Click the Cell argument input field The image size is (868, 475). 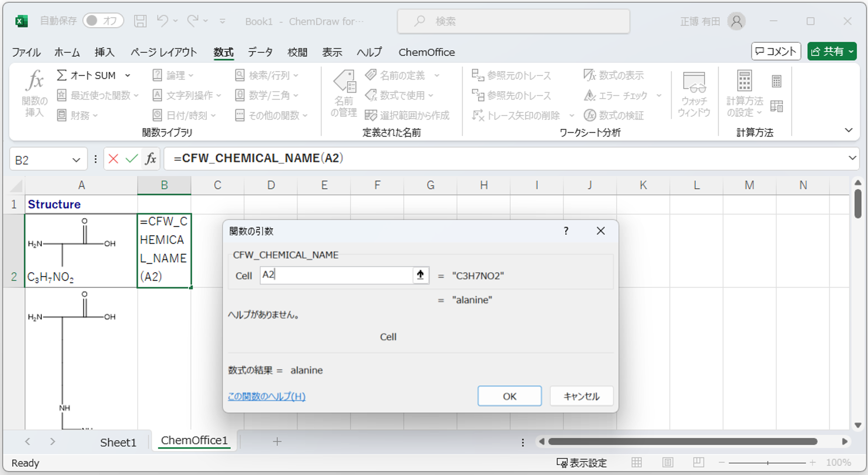[x=336, y=275]
